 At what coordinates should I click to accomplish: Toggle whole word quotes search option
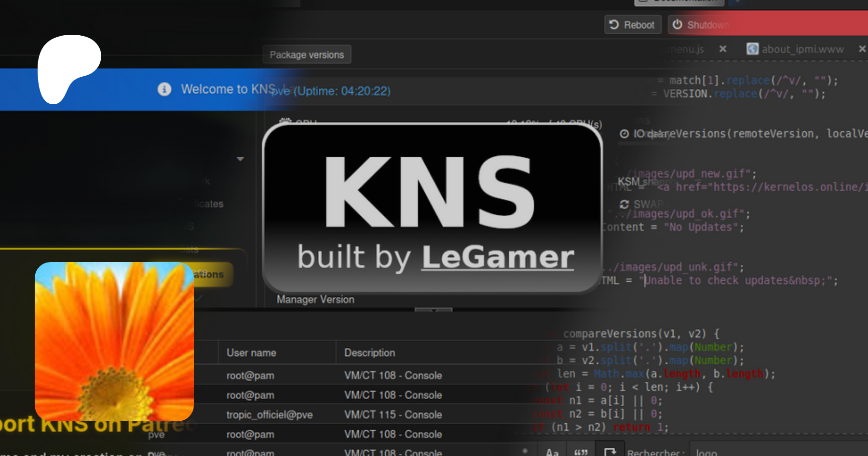click(x=581, y=452)
